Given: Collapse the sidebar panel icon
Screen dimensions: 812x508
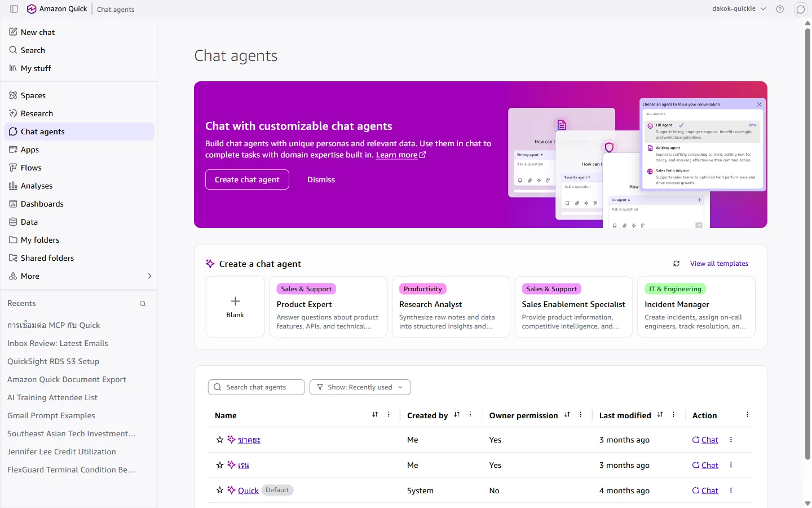Looking at the screenshot, I should coord(14,9).
